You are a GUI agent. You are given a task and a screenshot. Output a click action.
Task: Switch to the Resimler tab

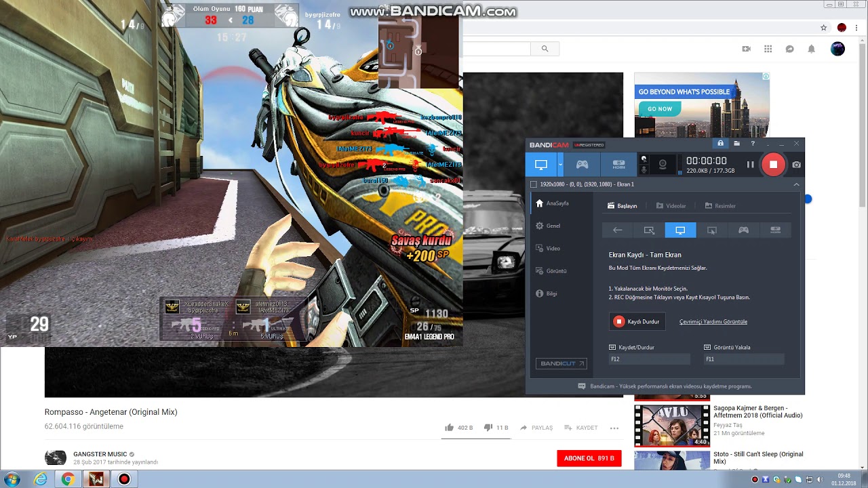tap(720, 206)
